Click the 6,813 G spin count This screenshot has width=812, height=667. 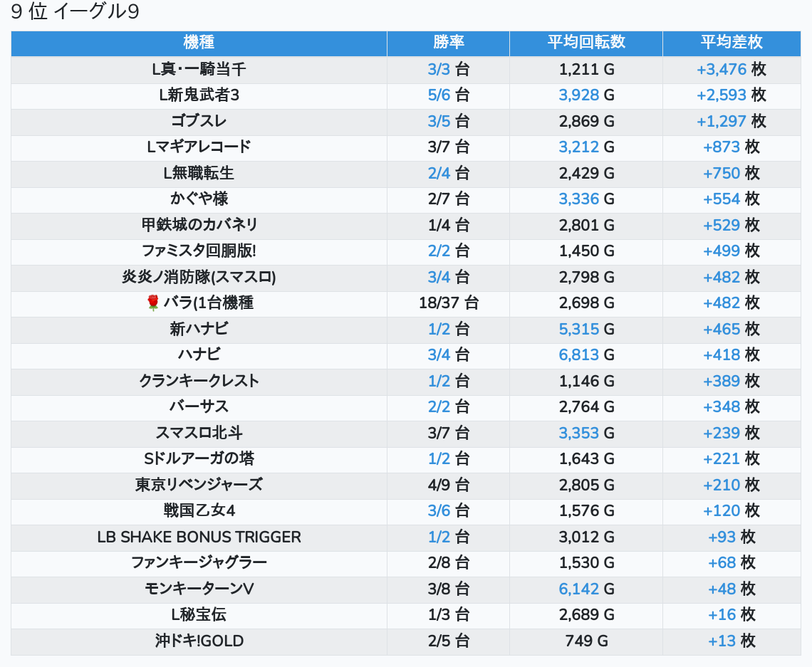(x=579, y=354)
